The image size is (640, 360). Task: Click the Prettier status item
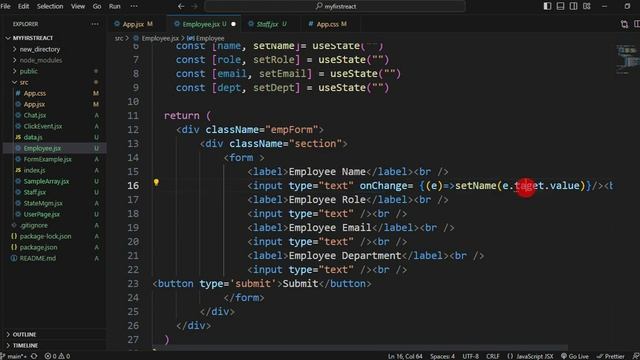611,356
